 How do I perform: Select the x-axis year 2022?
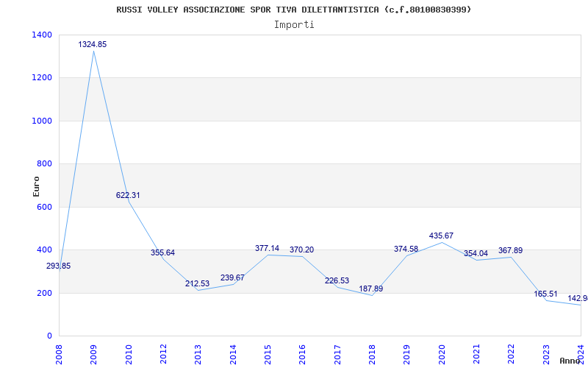point(511,354)
